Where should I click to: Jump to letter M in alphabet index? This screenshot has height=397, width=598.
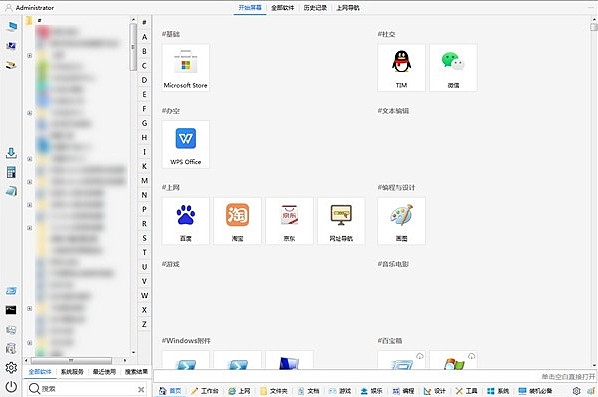(144, 180)
